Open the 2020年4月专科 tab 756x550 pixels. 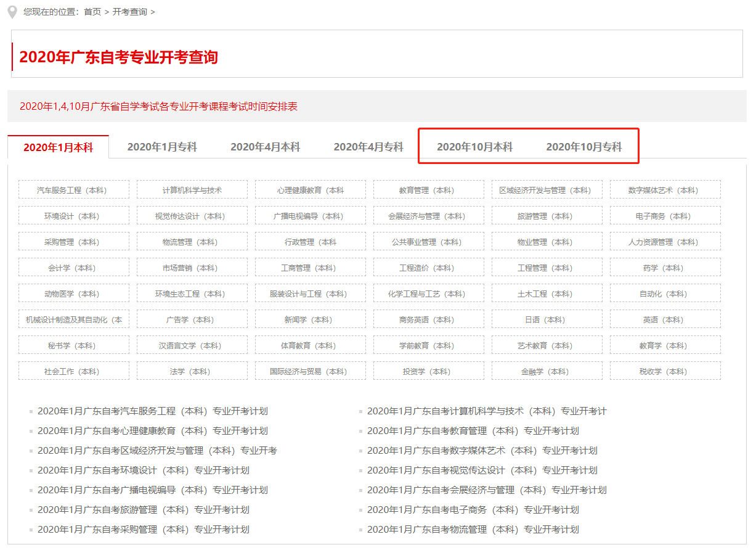tap(368, 147)
